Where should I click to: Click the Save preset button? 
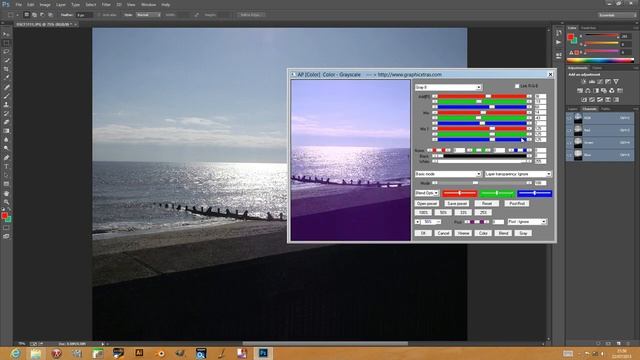tap(457, 203)
